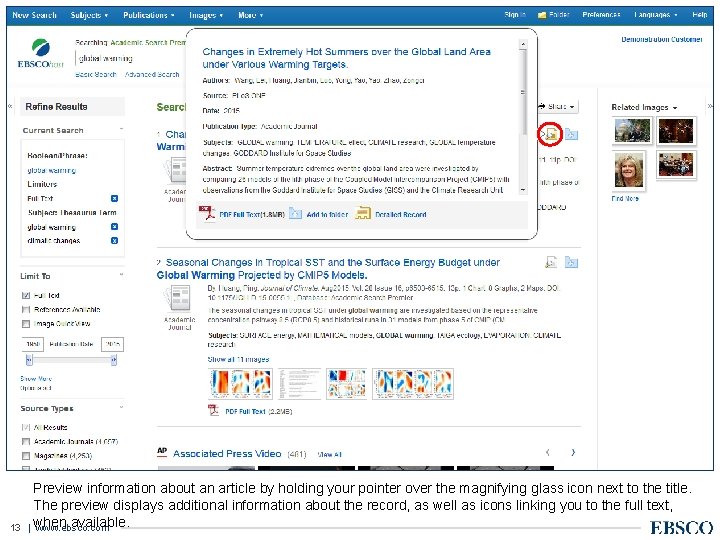Open the Detailed Record link in the preview popup
This screenshot has width=720, height=540.
tap(400, 214)
